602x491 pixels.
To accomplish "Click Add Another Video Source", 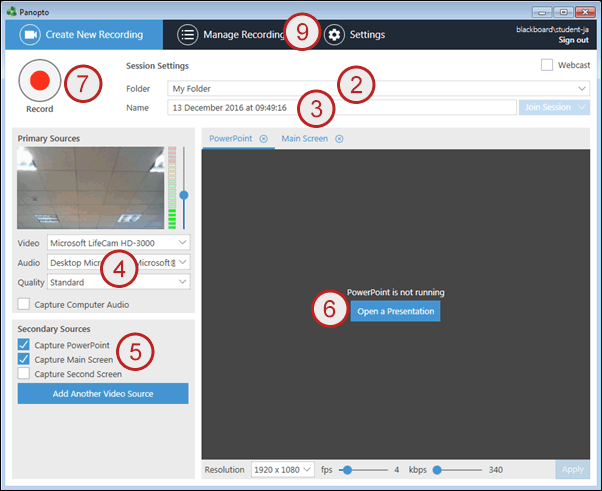I will 103,393.
